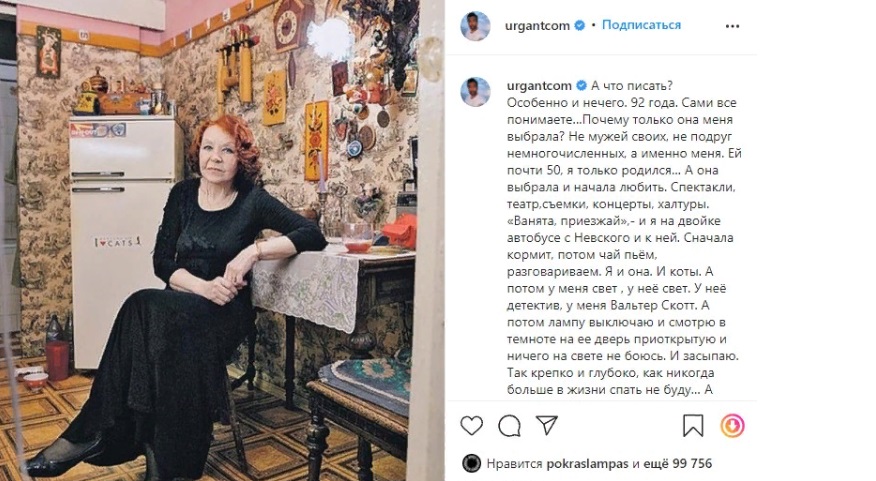The image size is (876, 481).
Task: Click the pokraslampas liker avatar thumbnail
Action: tap(472, 463)
